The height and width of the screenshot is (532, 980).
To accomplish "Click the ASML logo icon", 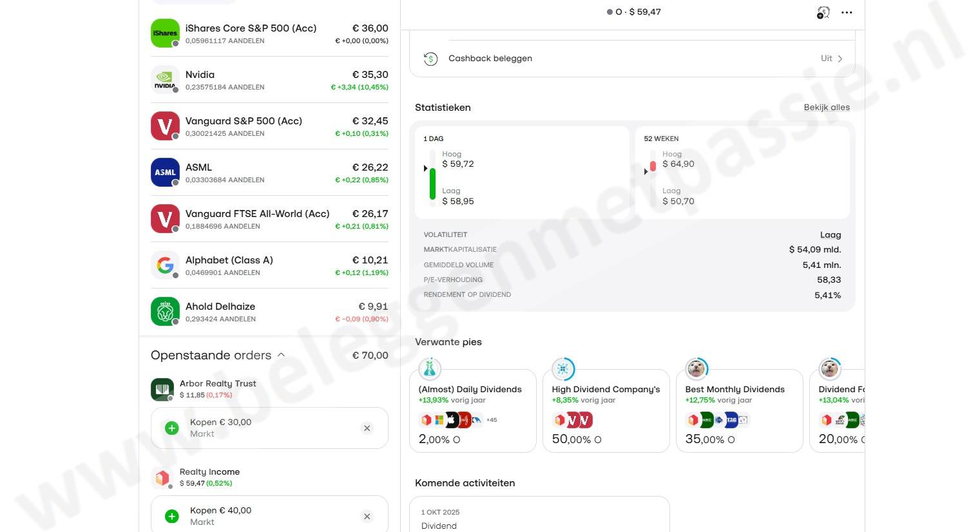I will (165, 173).
